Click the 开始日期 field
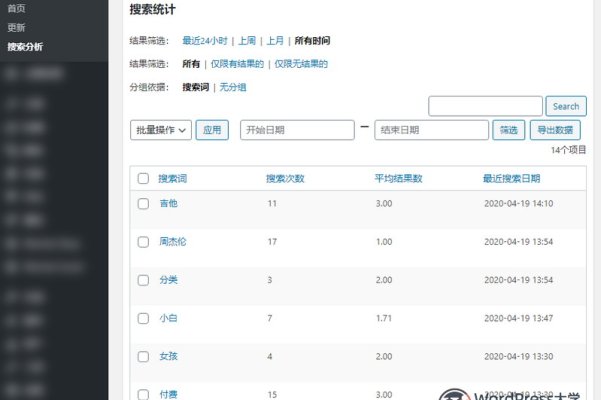 [x=297, y=130]
